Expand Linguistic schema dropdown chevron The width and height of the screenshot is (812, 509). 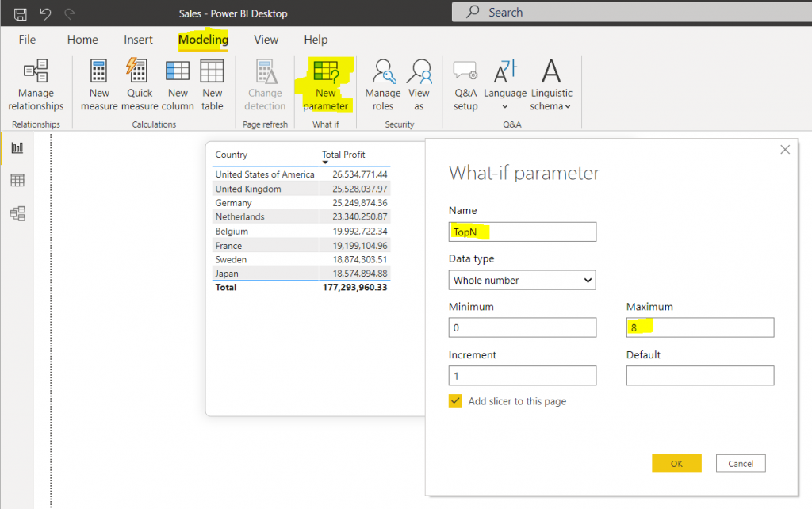point(568,107)
